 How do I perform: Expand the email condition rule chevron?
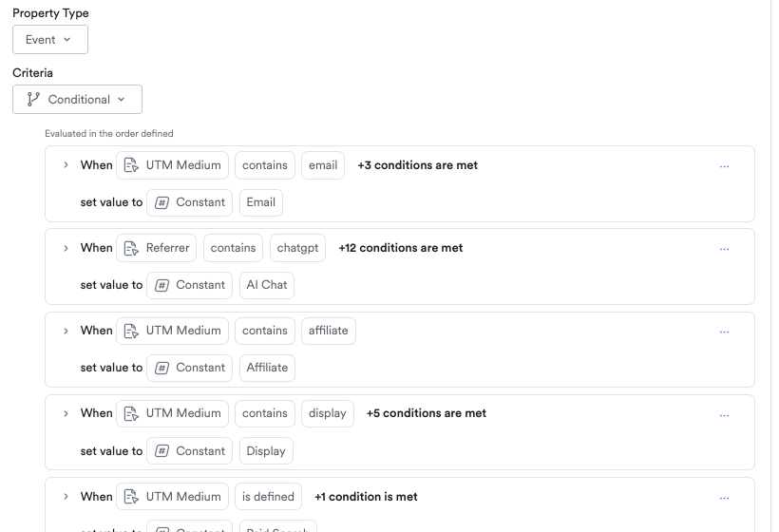click(x=66, y=165)
